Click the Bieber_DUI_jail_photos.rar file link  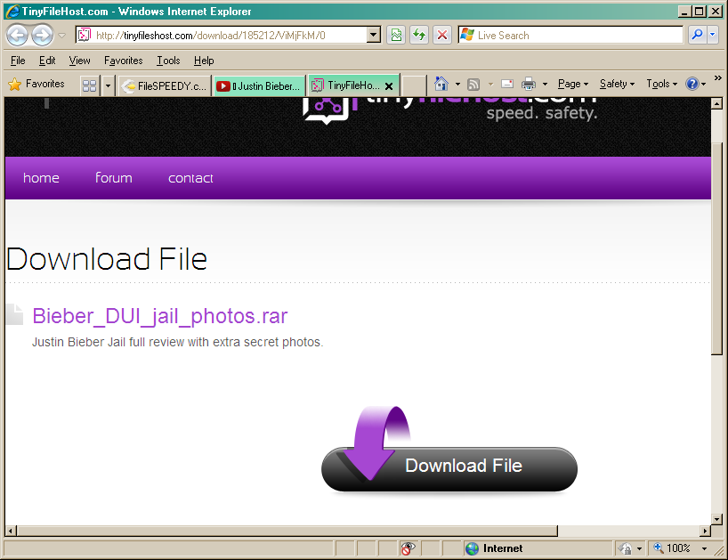tap(160, 316)
